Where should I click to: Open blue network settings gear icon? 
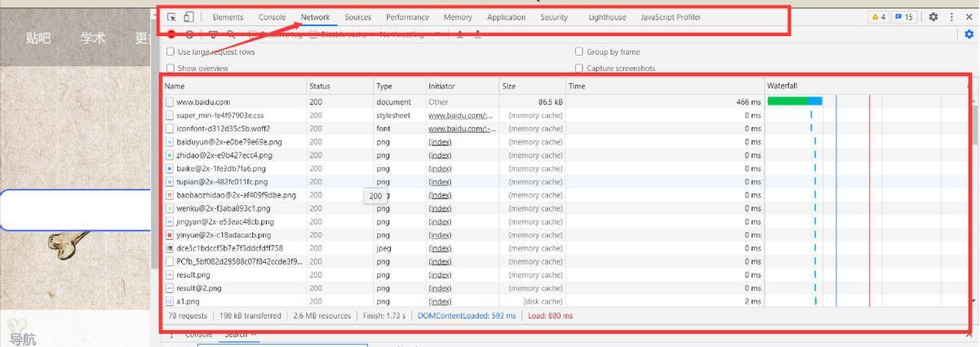pos(969,34)
